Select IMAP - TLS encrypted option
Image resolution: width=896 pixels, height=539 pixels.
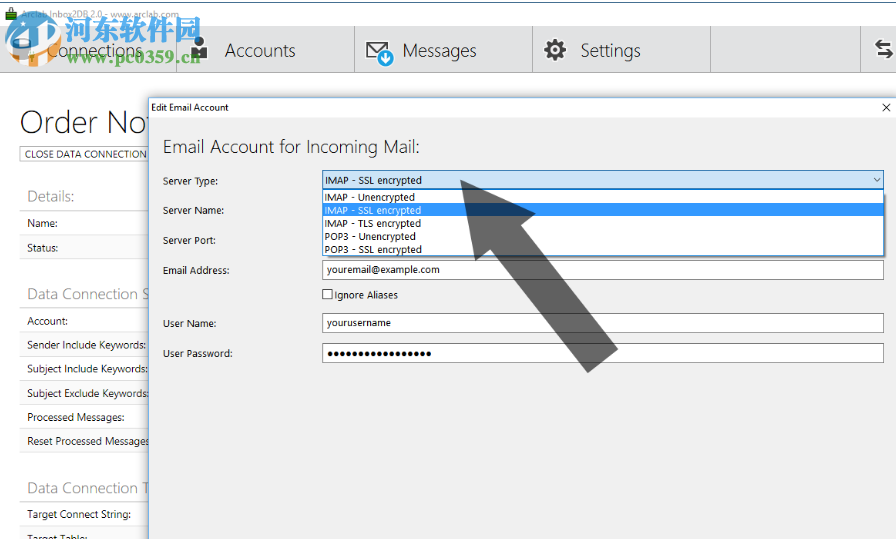click(603, 223)
